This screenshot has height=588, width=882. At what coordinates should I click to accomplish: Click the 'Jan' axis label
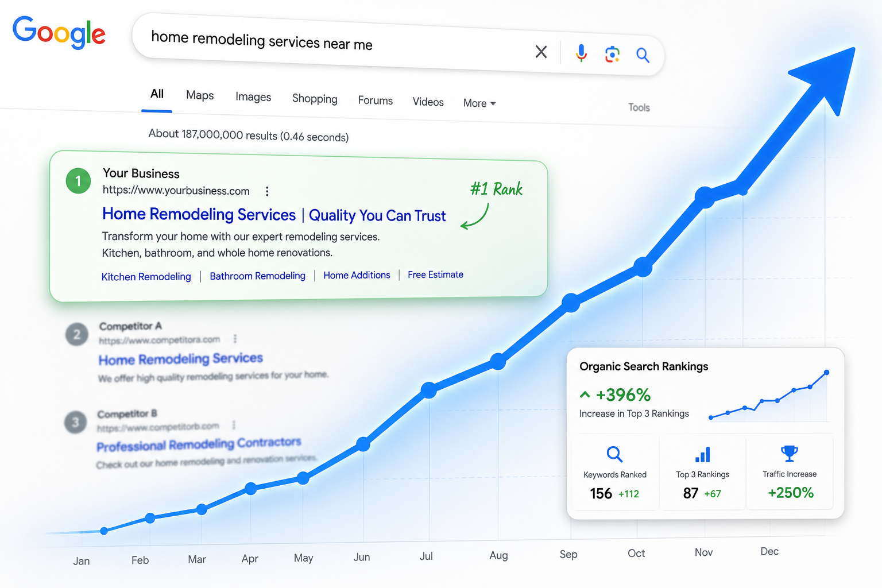pyautogui.click(x=82, y=561)
